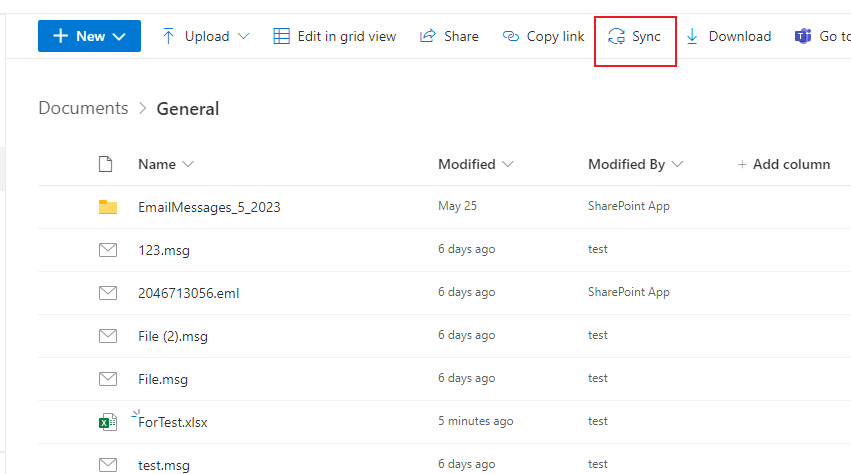Viewport: 851px width, 474px height.
Task: Click the plus icon of Add column
Action: (742, 164)
